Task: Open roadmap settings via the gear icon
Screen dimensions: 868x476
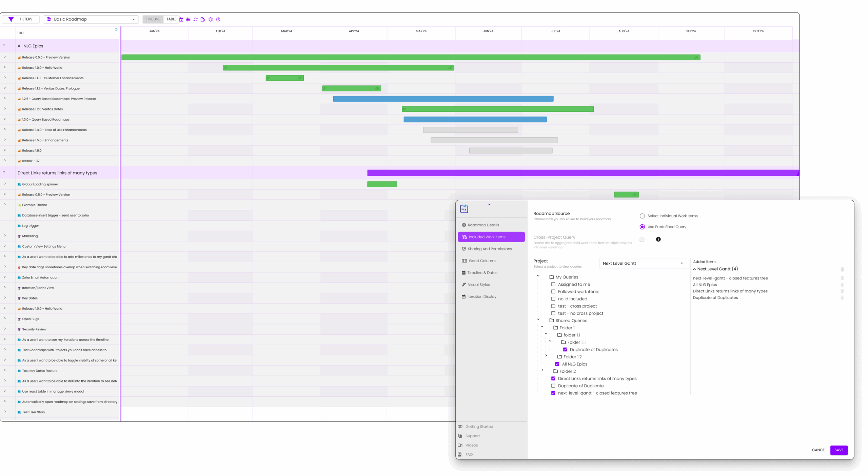Action: (210, 19)
